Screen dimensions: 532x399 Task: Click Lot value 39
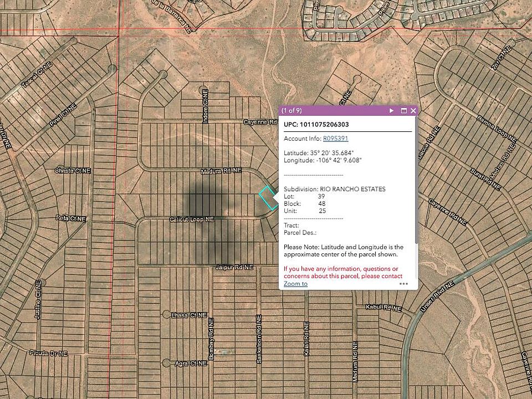pyautogui.click(x=321, y=196)
